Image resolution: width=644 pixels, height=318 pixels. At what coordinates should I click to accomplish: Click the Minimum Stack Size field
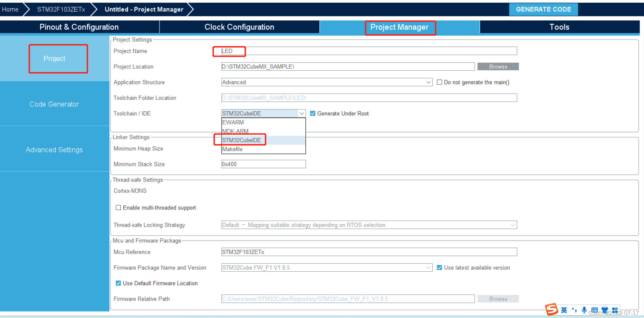pyautogui.click(x=264, y=164)
